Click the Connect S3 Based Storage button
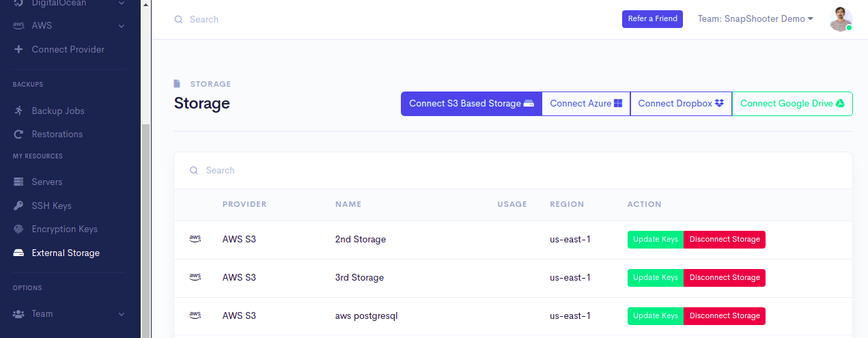This screenshot has width=868, height=338. click(x=471, y=104)
